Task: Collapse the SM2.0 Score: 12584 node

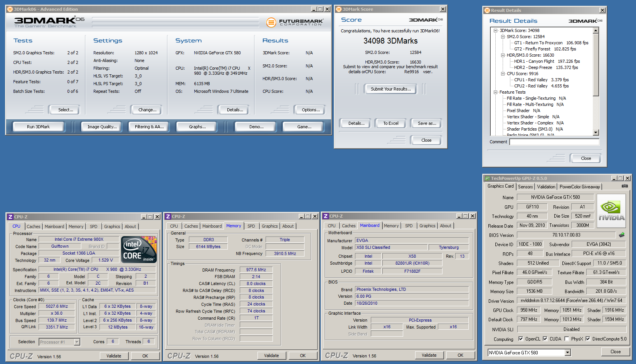Action: (503, 37)
